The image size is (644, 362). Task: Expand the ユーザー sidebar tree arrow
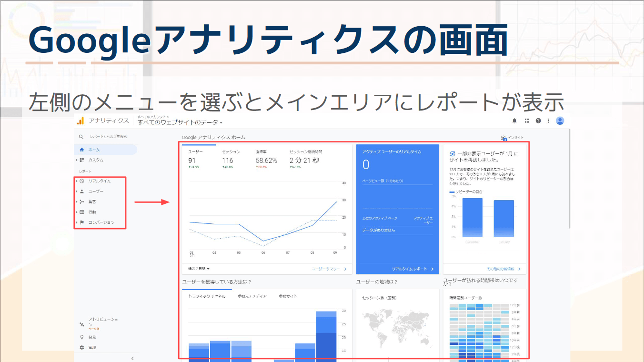76,191
